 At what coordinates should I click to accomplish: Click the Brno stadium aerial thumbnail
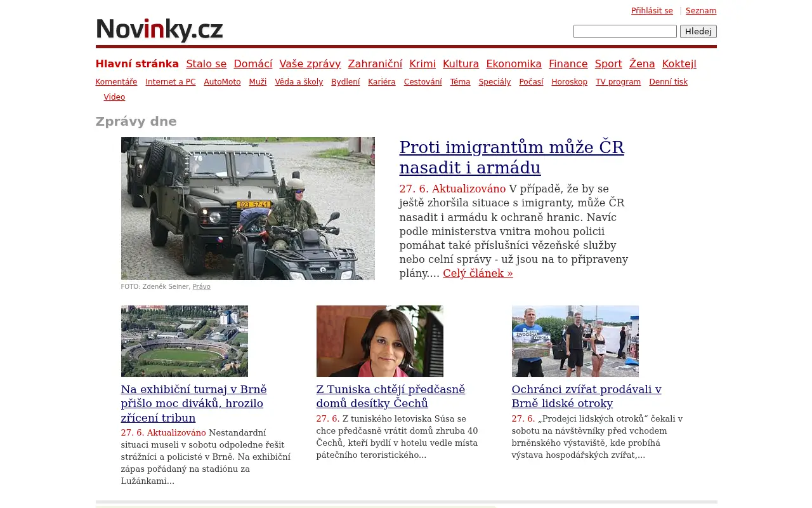tap(185, 341)
